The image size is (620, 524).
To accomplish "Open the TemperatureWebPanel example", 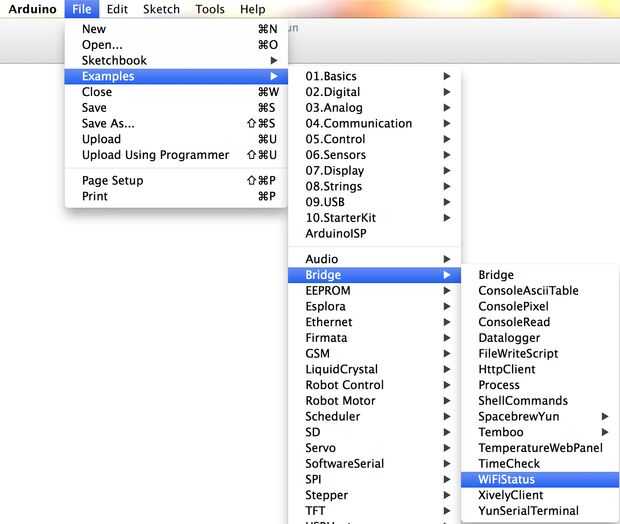I will 540,448.
